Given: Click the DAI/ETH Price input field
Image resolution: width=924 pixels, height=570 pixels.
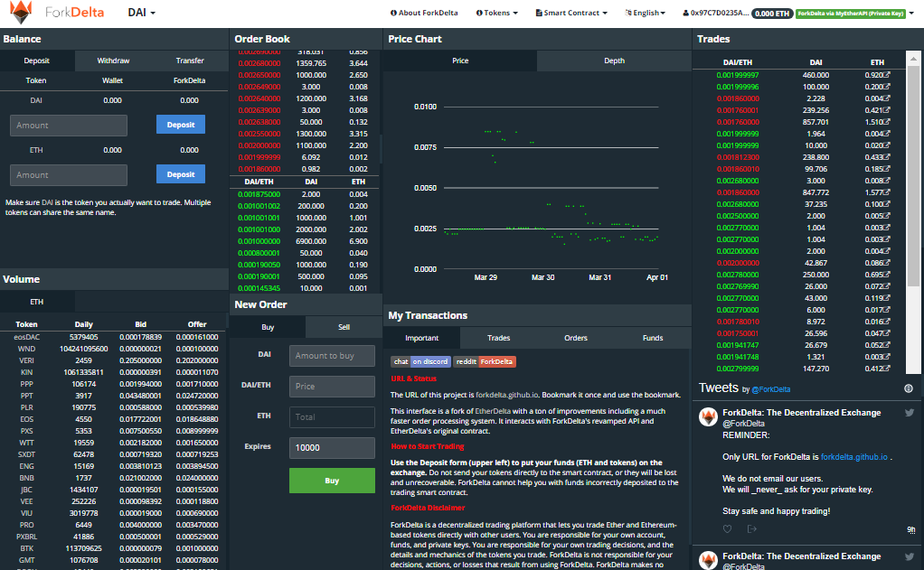Looking at the screenshot, I should click(x=332, y=387).
